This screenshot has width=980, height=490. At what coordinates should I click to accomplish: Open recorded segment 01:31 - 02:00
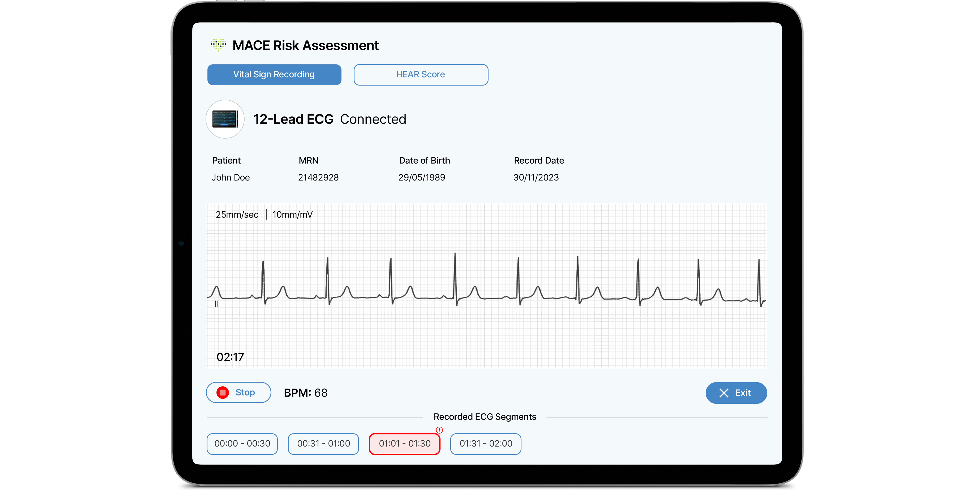[x=485, y=444]
